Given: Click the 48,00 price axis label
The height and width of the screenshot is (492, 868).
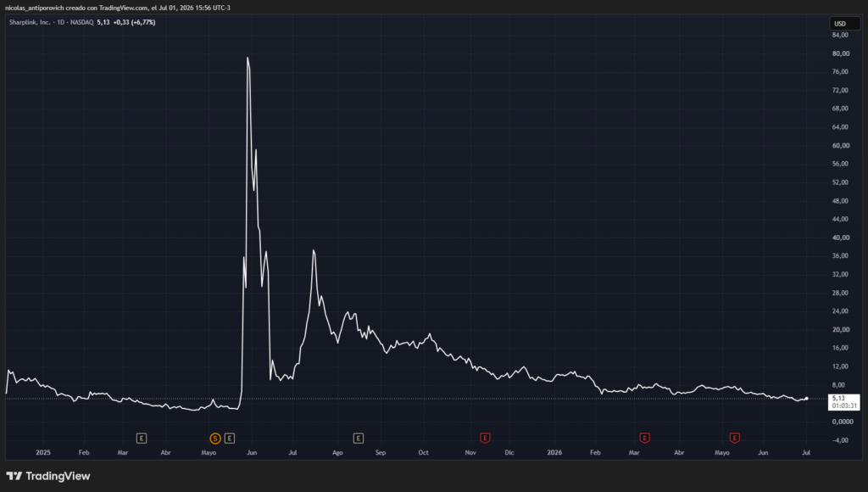Looking at the screenshot, I should 840,200.
